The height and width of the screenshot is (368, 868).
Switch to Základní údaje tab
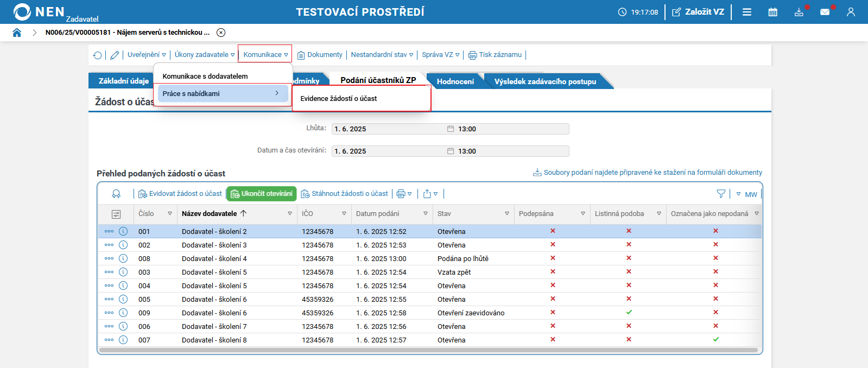(123, 81)
